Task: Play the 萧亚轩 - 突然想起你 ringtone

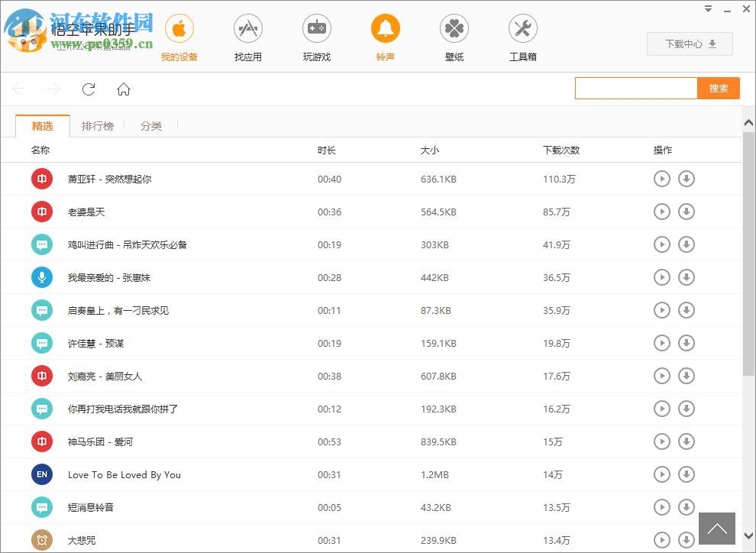Action: (x=662, y=179)
